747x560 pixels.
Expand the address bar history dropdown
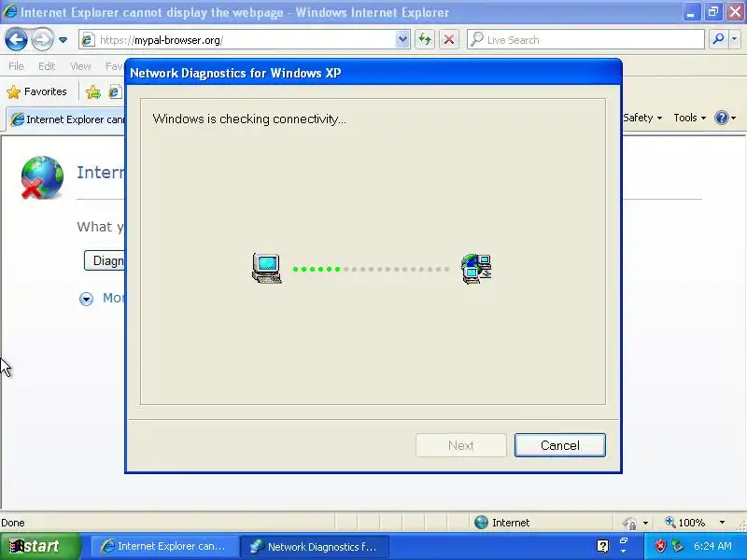tap(402, 40)
